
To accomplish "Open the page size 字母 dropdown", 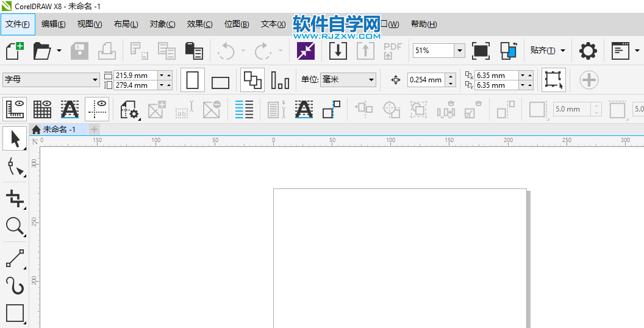I will point(95,80).
